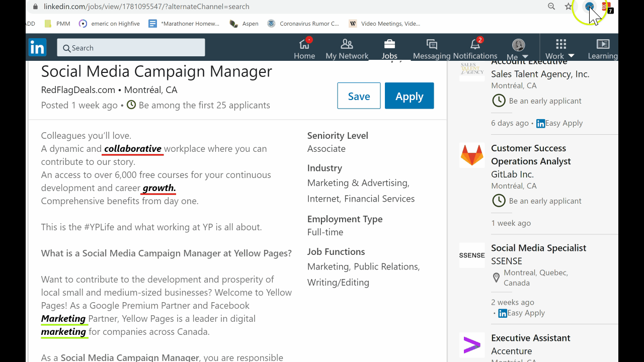
Task: Click the GitLab Inc. company name
Action: [512, 174]
